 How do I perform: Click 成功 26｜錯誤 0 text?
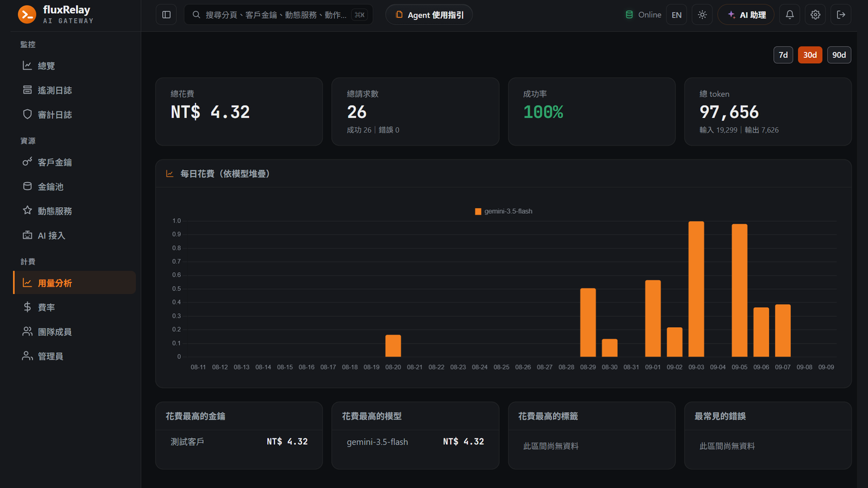(x=373, y=130)
